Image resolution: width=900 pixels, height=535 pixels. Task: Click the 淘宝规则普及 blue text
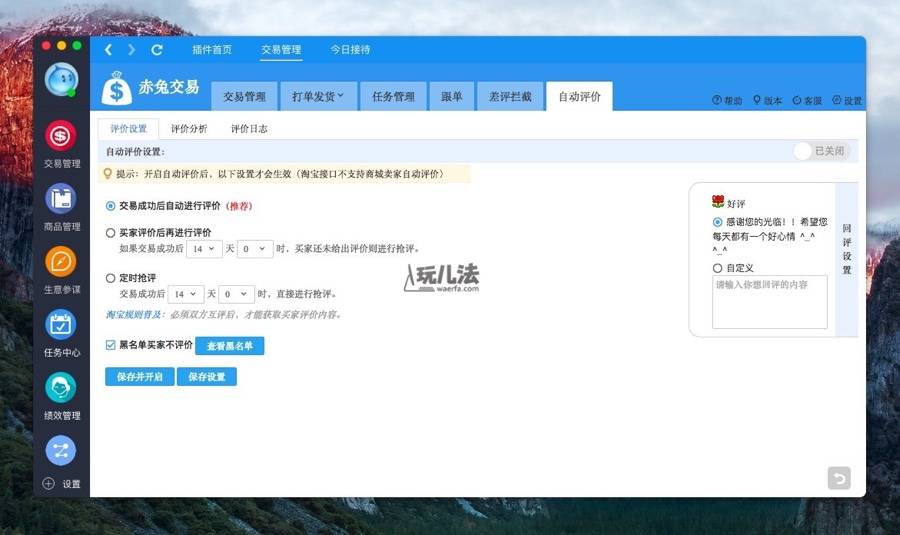click(x=133, y=315)
